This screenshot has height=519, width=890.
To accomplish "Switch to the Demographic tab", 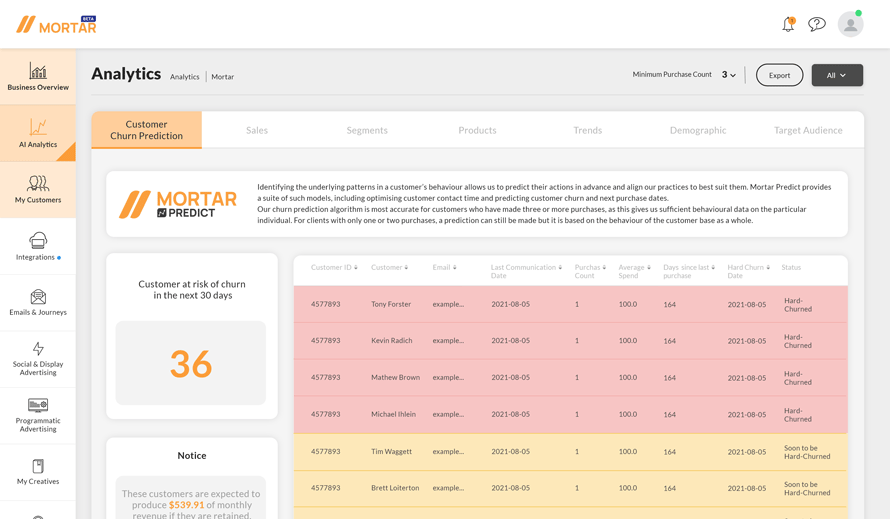I will [698, 130].
